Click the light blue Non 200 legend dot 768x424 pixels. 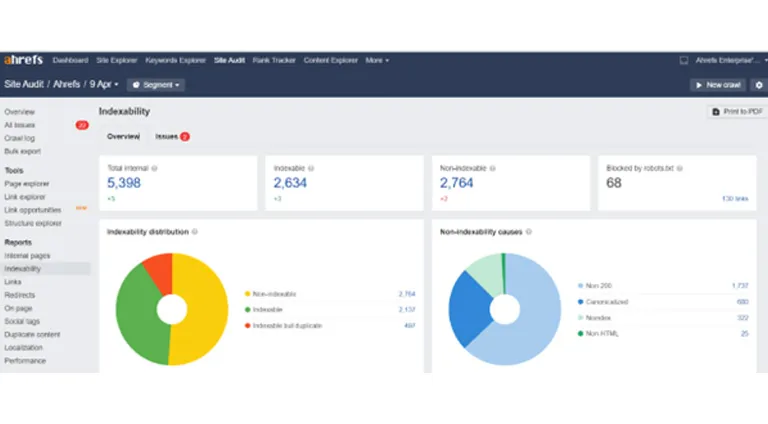[580, 286]
